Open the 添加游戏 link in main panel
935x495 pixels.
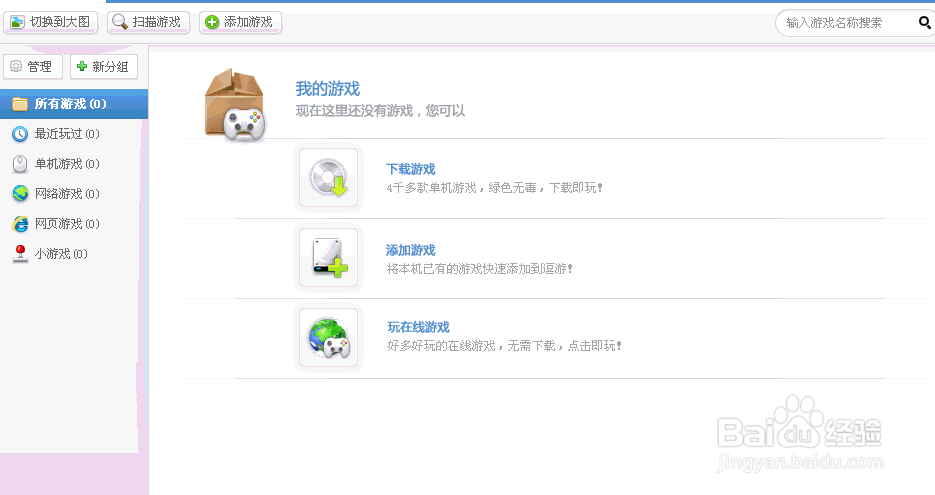(411, 250)
